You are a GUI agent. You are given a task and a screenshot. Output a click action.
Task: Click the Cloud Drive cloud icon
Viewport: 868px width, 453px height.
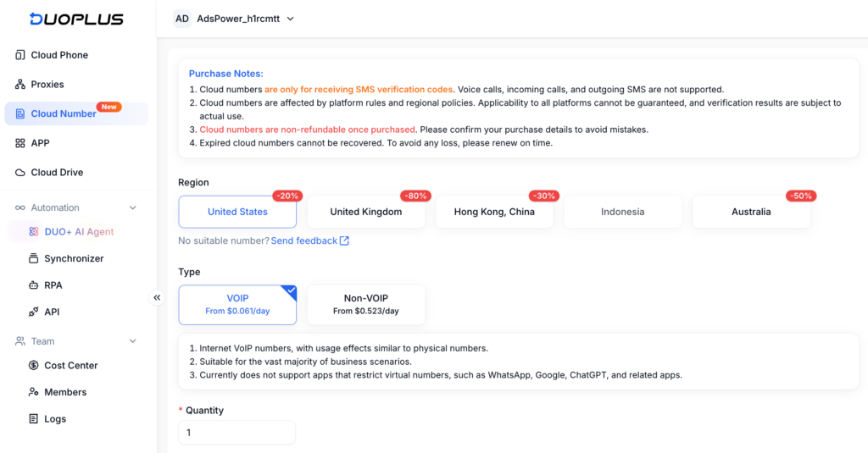coord(20,172)
